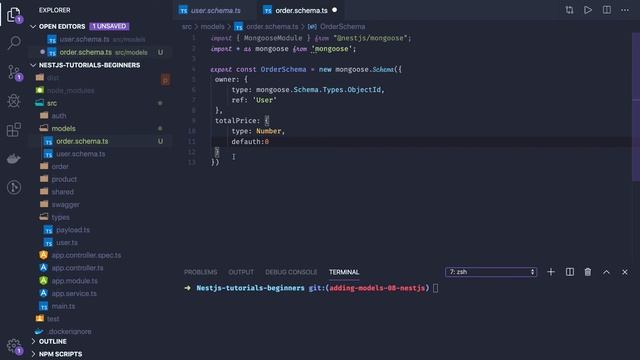
Task: Click the compare changes icon in editor toolbar
Action: [x=569, y=10]
